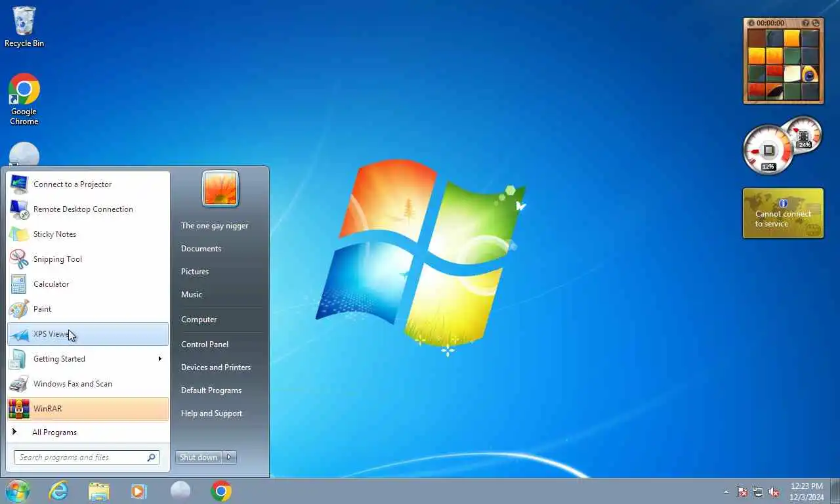Launch Internet Explorer from the taskbar
Image resolution: width=840 pixels, height=504 pixels.
pos(58,491)
